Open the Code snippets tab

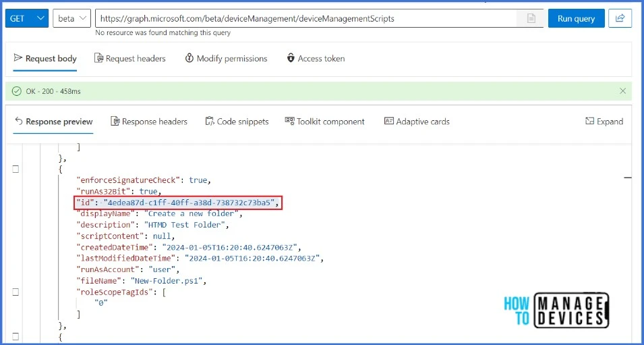click(237, 122)
